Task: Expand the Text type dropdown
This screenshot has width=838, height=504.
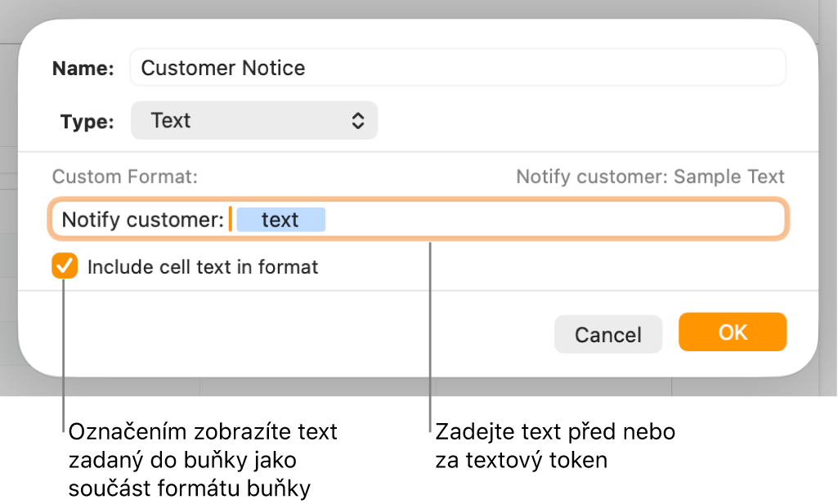Action: tap(253, 120)
